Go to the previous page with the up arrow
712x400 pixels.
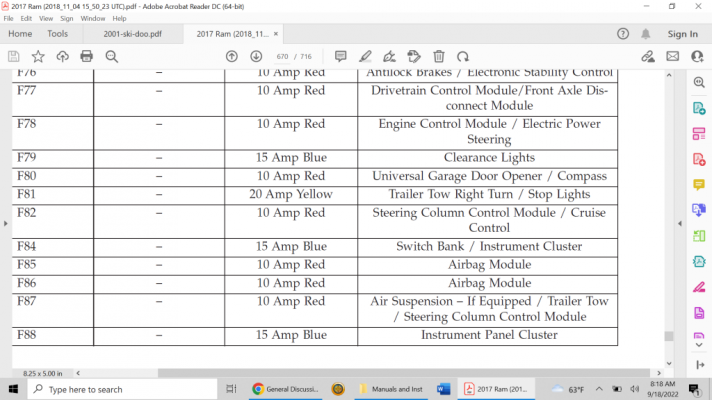click(232, 56)
